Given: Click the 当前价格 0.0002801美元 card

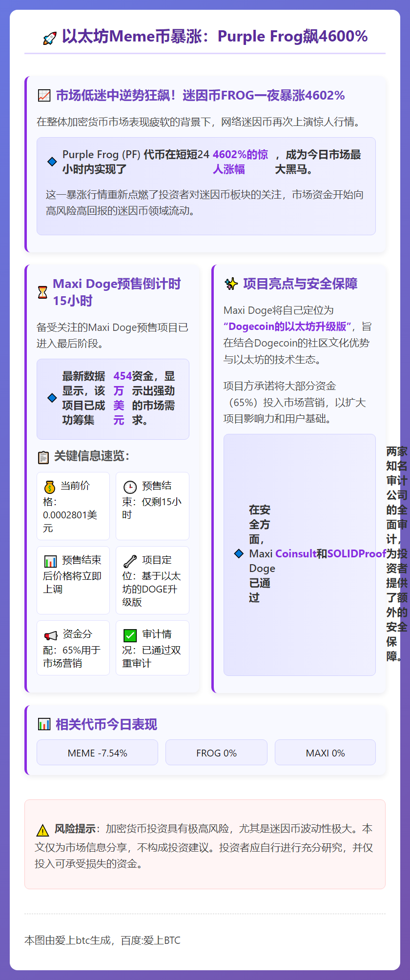Looking at the screenshot, I should click(73, 506).
